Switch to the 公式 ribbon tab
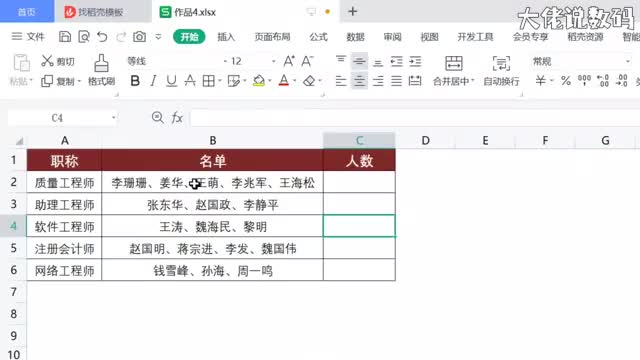 coord(318,37)
